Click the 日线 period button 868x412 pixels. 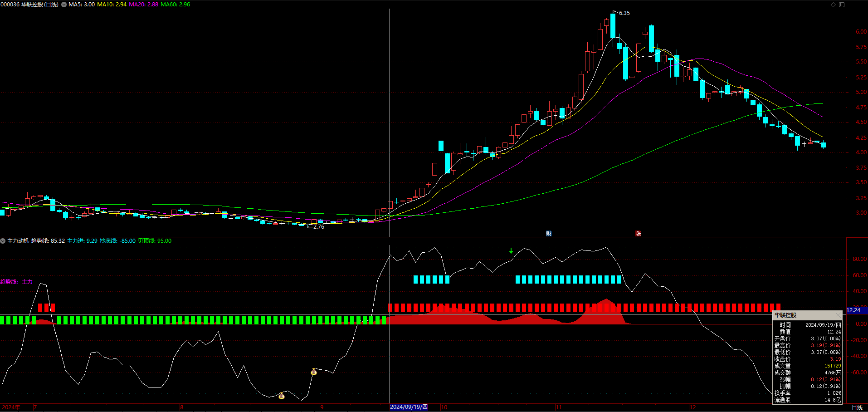857,407
